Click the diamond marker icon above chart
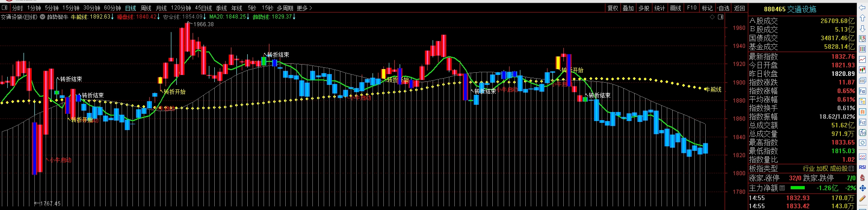Viewport: 868px width, 210px height. (712, 17)
